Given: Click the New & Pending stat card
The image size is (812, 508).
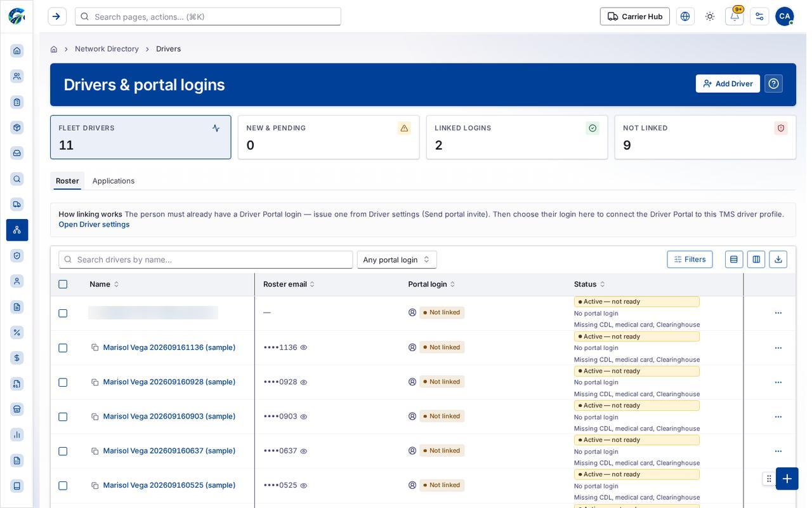Looking at the screenshot, I should [329, 137].
